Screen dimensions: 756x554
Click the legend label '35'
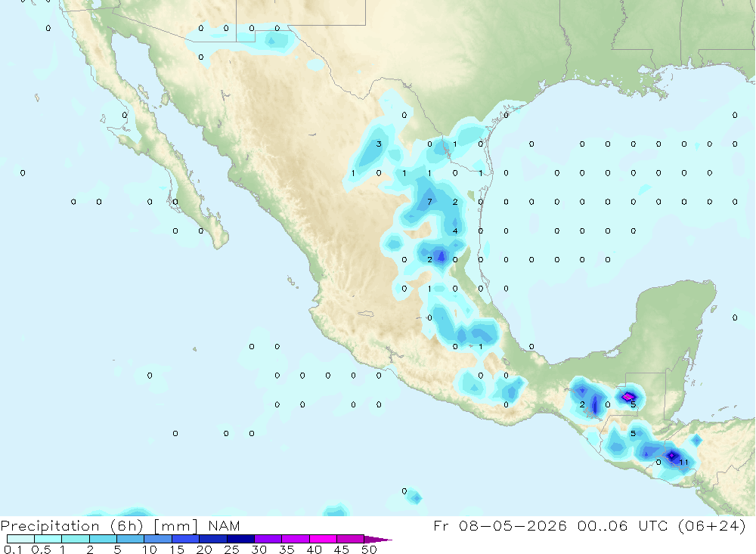click(x=287, y=549)
